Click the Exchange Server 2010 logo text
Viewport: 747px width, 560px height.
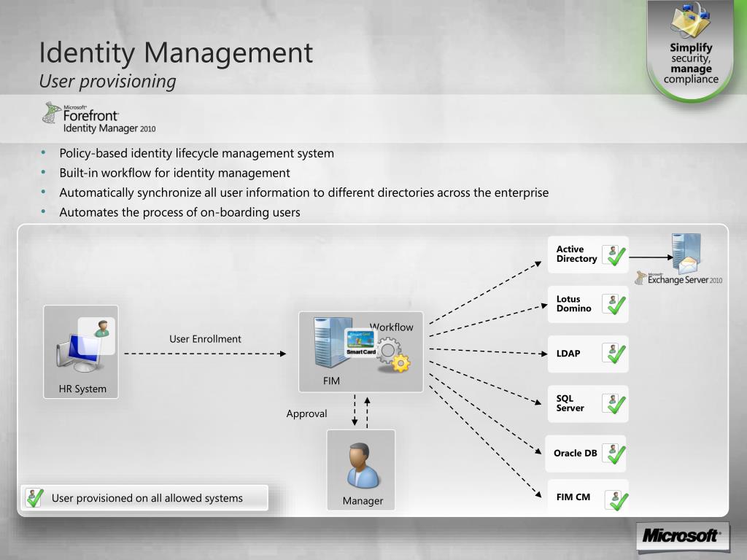pyautogui.click(x=679, y=279)
